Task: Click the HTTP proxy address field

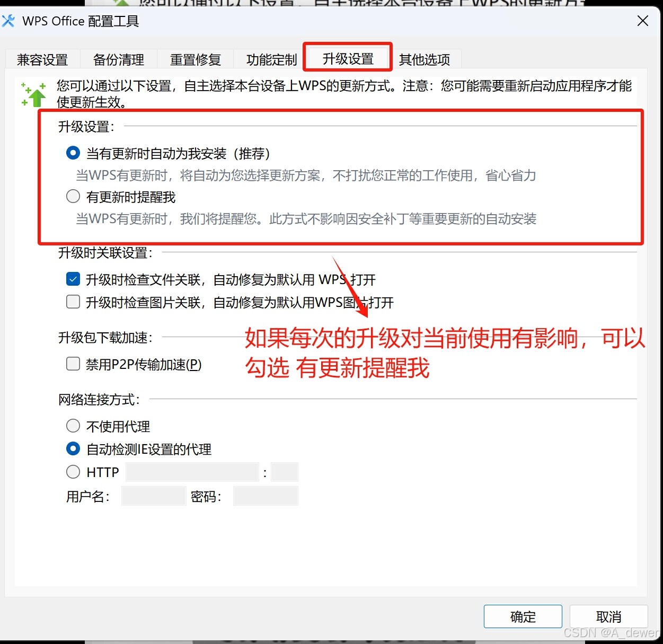Action: point(192,472)
